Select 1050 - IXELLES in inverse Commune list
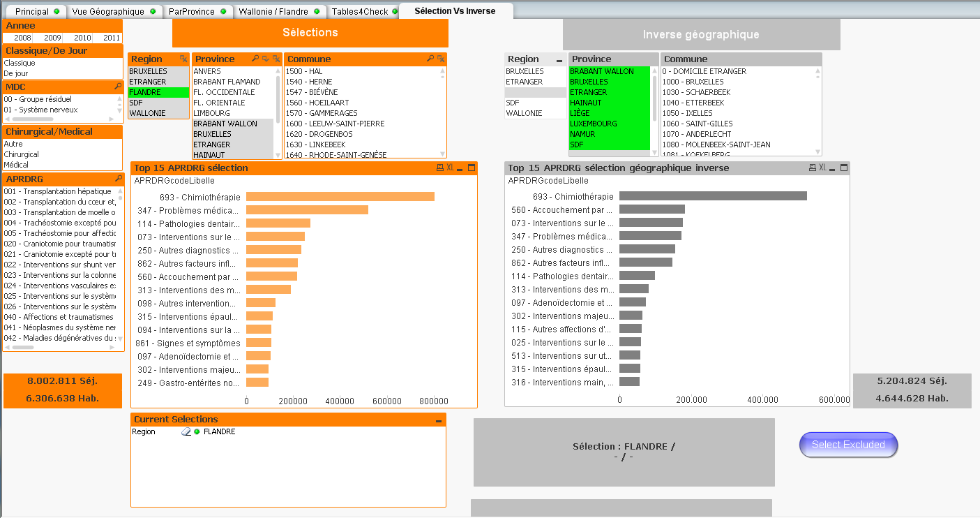The width and height of the screenshot is (980, 518). [737, 113]
